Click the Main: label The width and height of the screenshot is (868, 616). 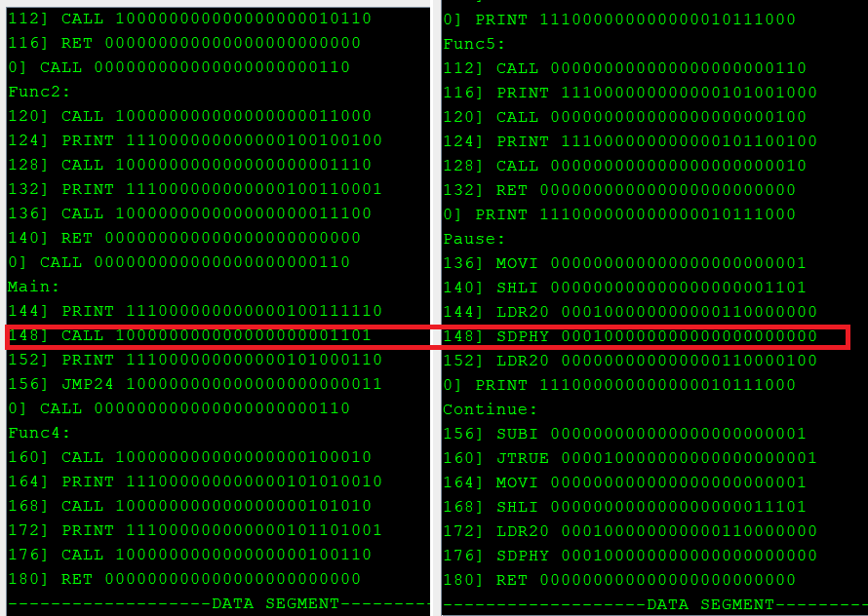coord(33,287)
